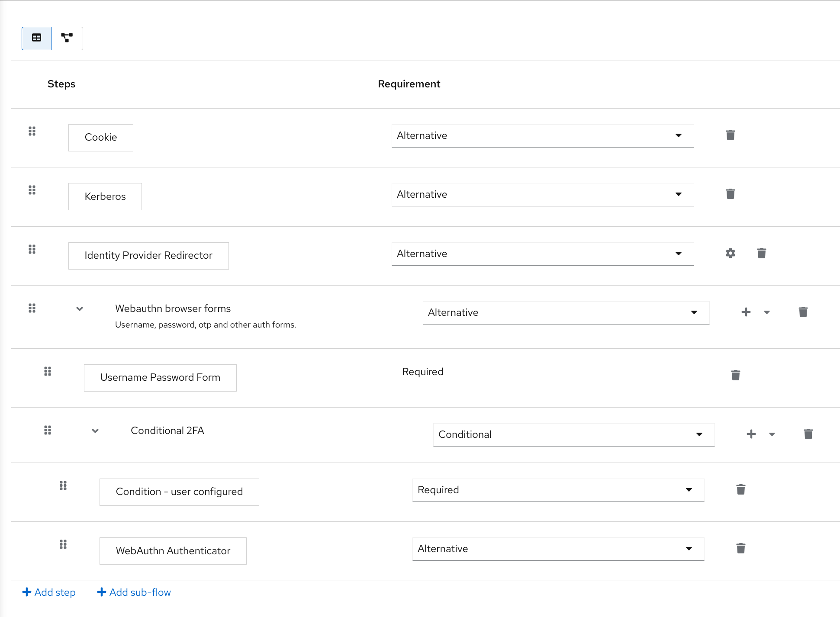
Task: Click the delete icon for Identity Provider Redirector
Action: click(x=761, y=253)
